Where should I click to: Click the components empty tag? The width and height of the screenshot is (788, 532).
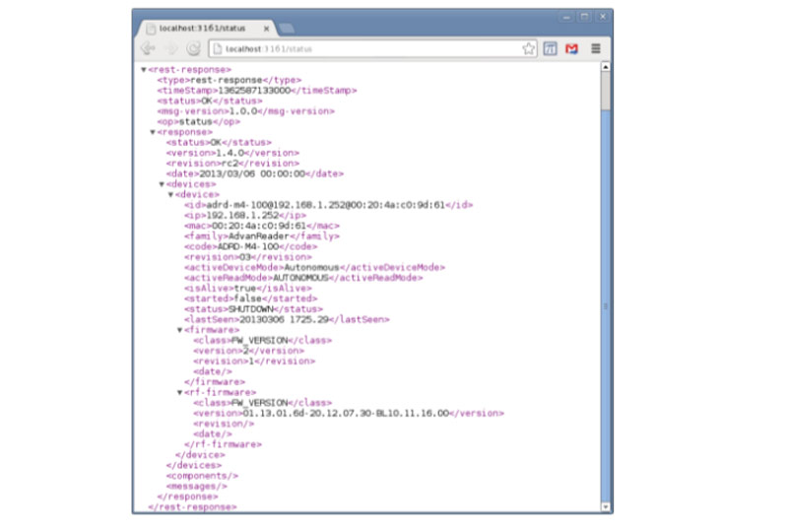tap(202, 476)
